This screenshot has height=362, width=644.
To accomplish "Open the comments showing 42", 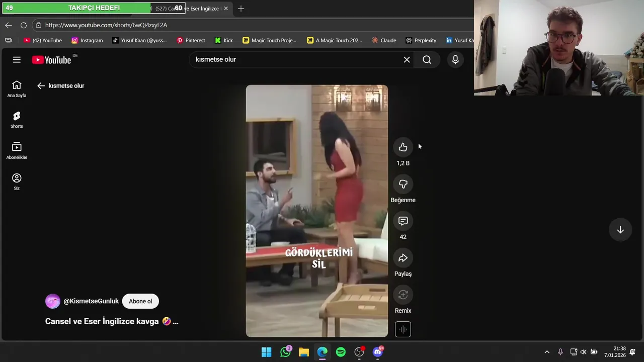I will (403, 221).
